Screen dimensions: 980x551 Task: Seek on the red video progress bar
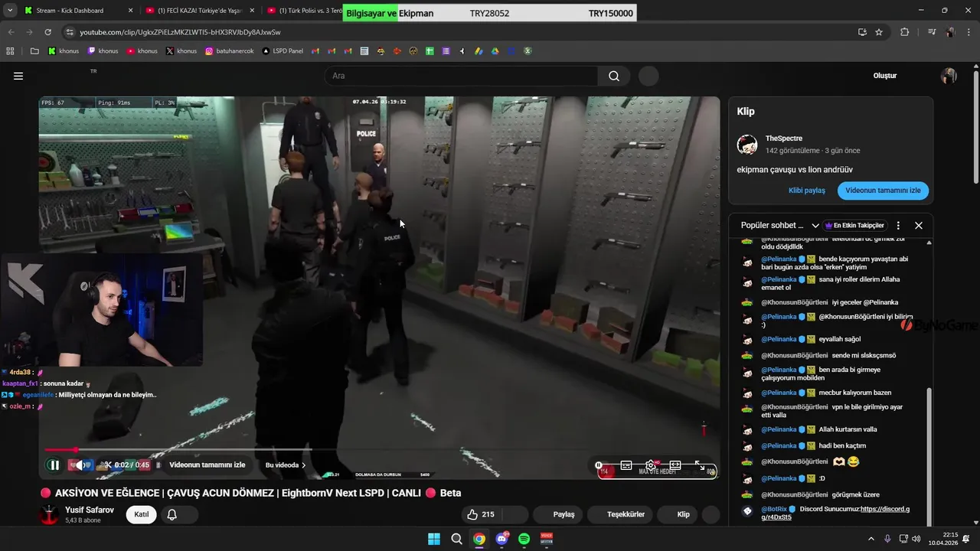click(381, 450)
